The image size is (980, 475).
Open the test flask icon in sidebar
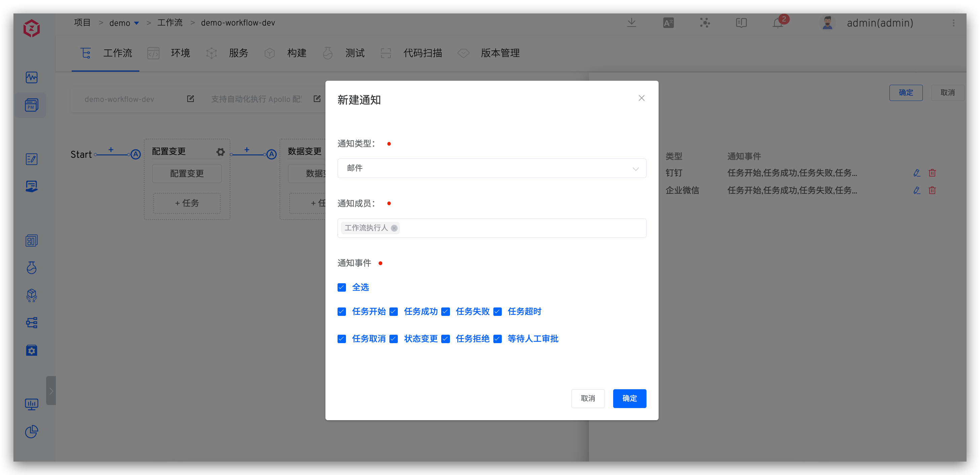tap(31, 268)
